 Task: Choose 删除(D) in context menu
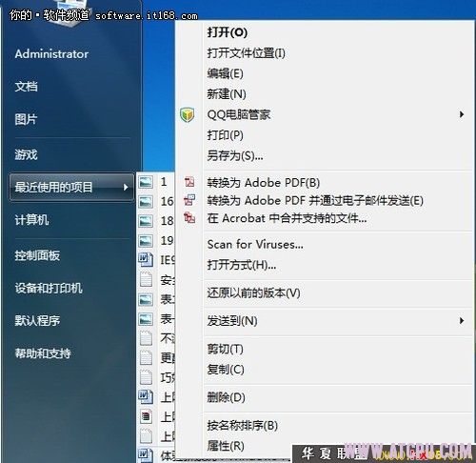[x=227, y=397]
